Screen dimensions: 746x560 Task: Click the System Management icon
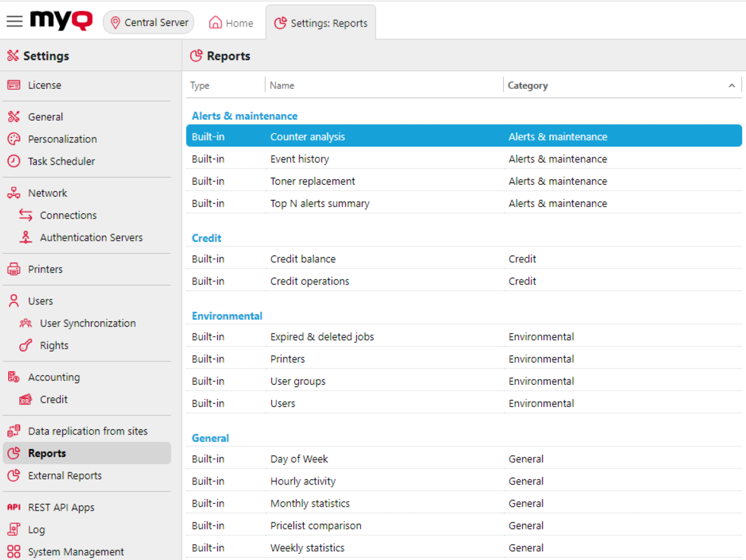click(13, 551)
